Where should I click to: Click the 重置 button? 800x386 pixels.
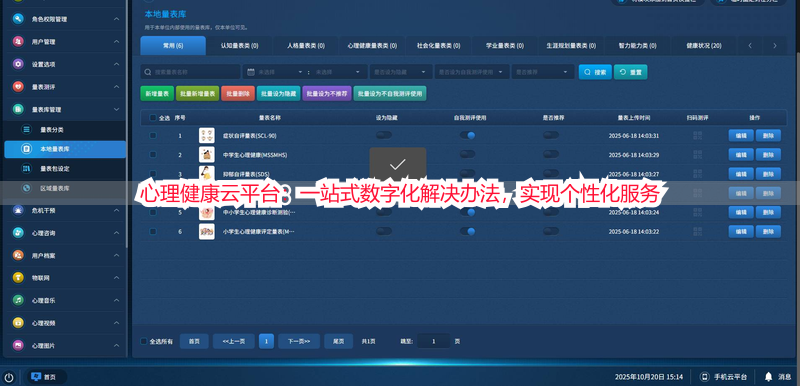(631, 72)
